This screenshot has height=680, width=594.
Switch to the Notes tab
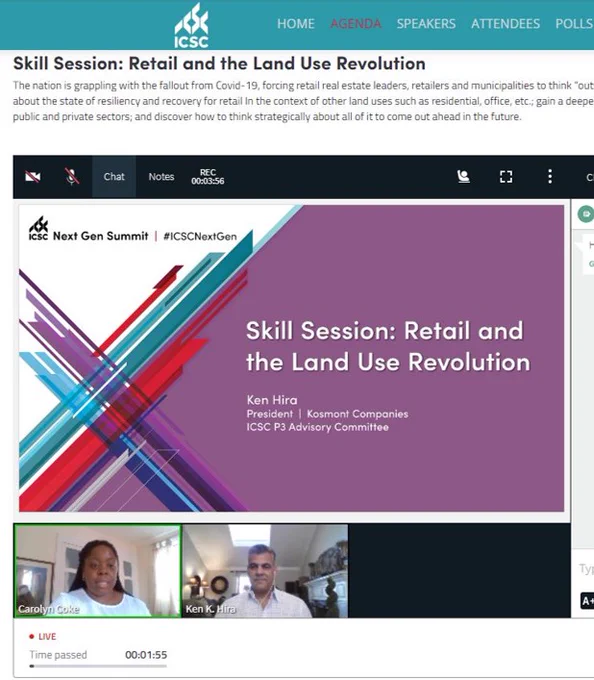coord(161,177)
